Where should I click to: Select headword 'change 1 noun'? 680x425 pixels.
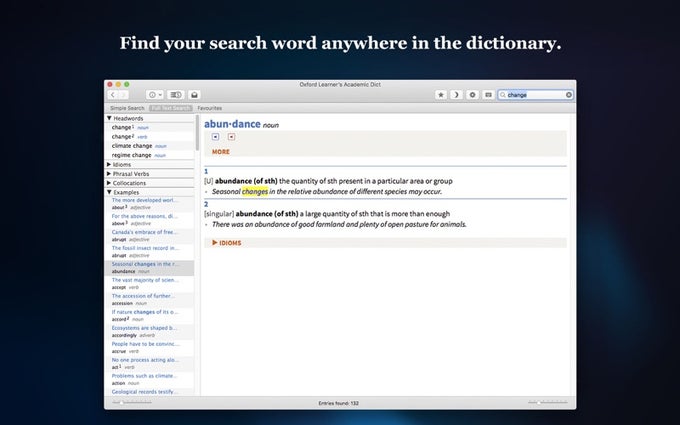click(x=149, y=128)
